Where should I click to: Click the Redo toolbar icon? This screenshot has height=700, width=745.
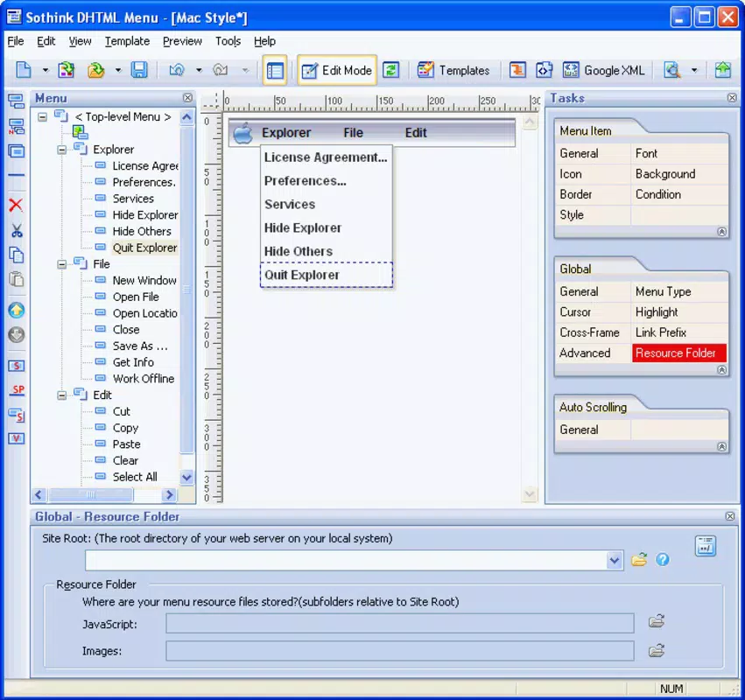(221, 70)
